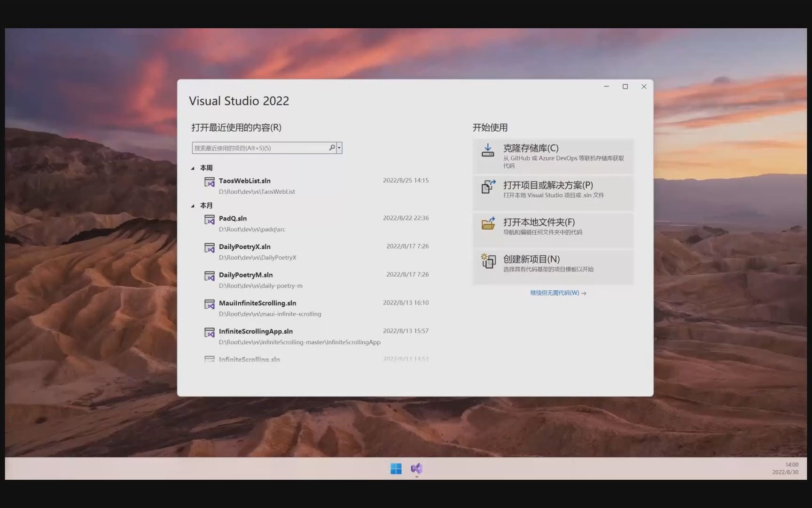This screenshot has width=812, height=508.
Task: Click the taskbar clock showing 14:00
Action: (791, 465)
